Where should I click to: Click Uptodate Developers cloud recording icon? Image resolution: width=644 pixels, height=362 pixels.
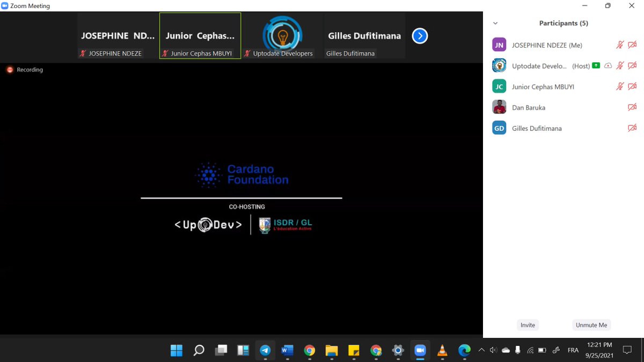(608, 66)
